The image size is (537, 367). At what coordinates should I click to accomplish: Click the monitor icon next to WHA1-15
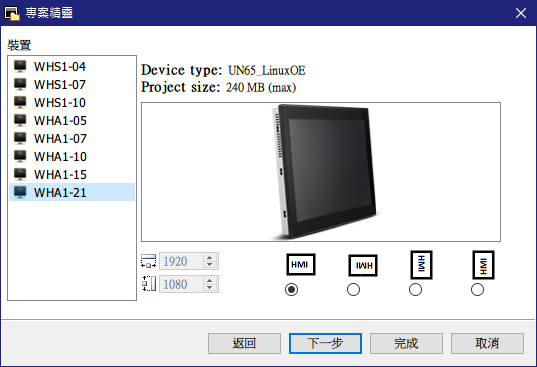coord(20,174)
